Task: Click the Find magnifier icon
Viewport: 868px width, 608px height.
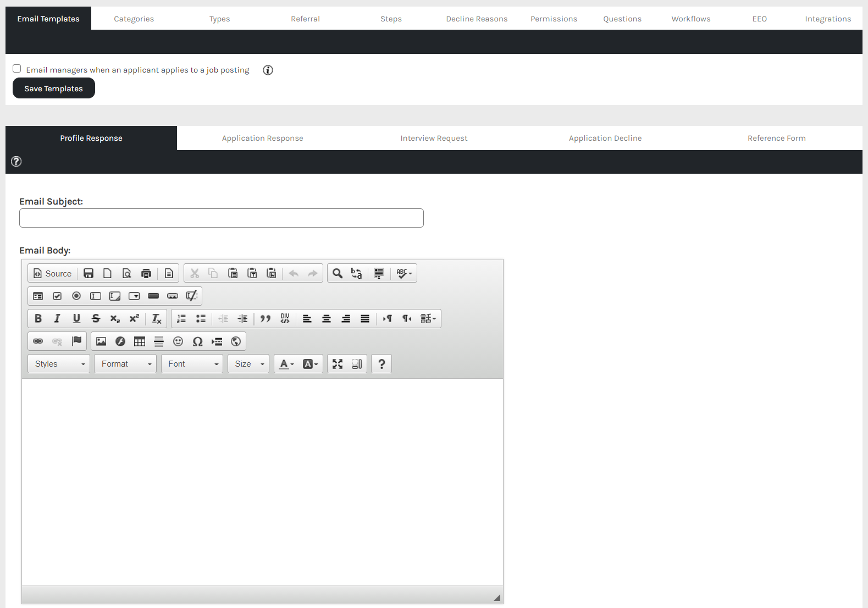Action: 338,273
